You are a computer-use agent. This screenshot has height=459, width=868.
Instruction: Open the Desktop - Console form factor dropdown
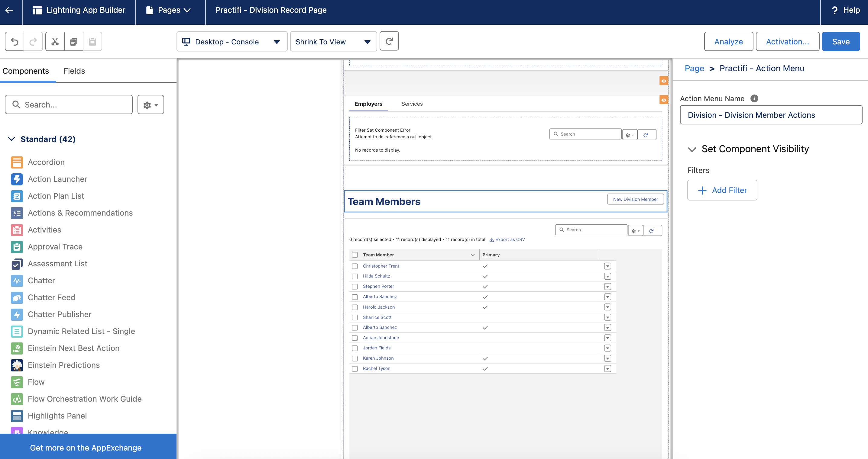tap(232, 41)
